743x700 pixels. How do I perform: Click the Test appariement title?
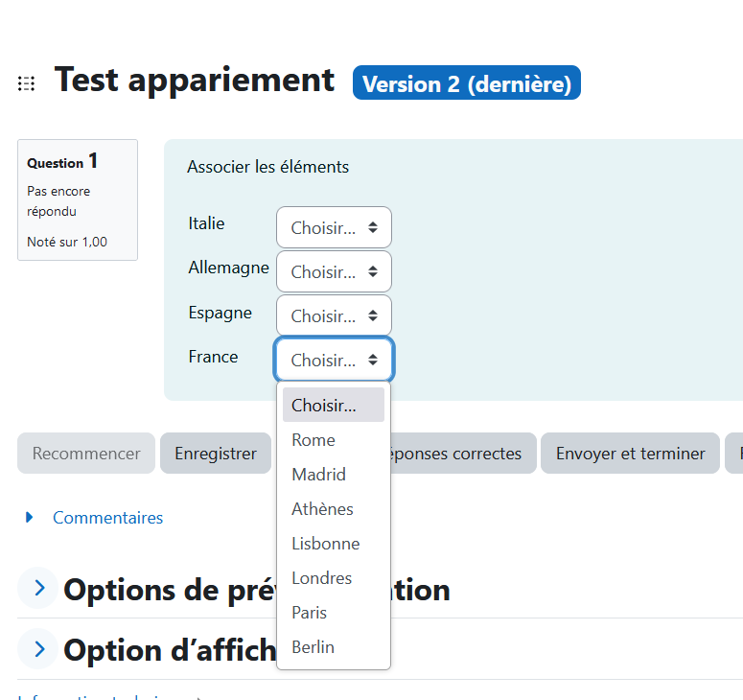click(195, 81)
